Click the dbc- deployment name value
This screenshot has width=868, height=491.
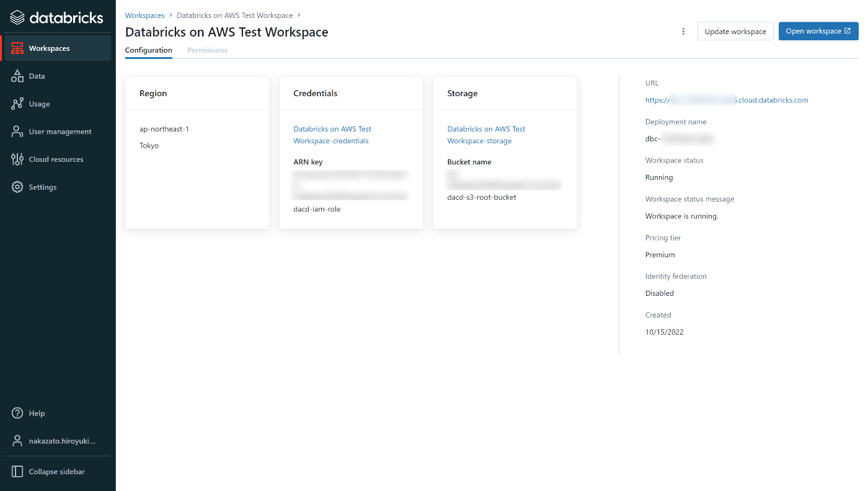tap(680, 139)
